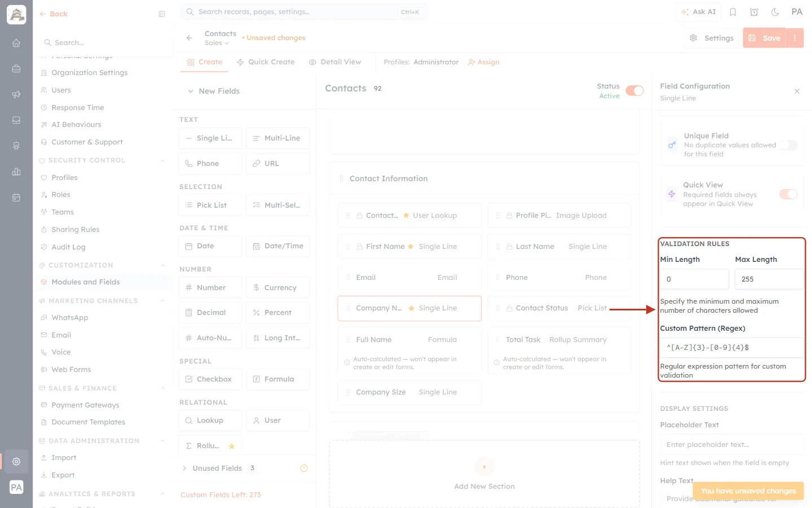This screenshot has height=508, width=812.
Task: Click the sidebar Search field
Action: coord(103,43)
